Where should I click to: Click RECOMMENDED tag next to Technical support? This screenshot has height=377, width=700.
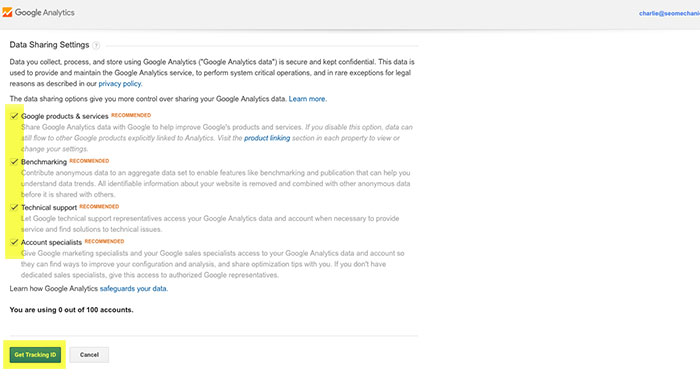[99, 206]
